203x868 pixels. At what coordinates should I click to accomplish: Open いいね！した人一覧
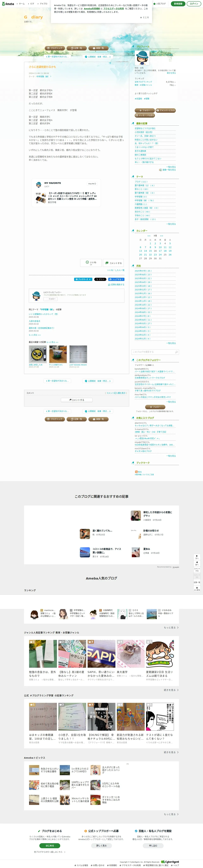pos(116,270)
